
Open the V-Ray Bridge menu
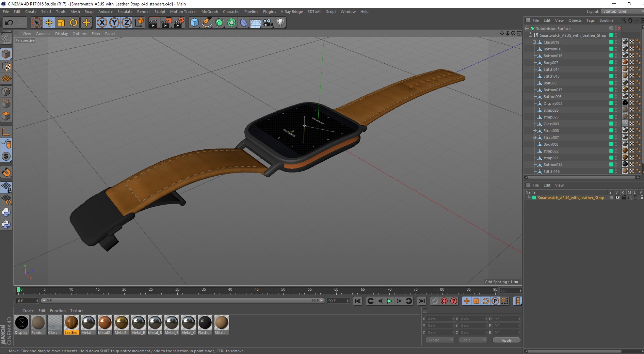pos(292,12)
